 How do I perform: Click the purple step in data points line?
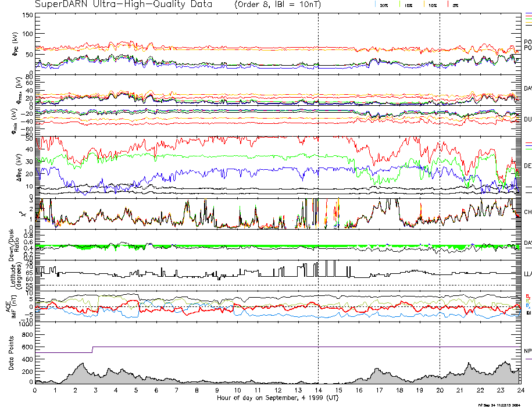click(x=92, y=349)
